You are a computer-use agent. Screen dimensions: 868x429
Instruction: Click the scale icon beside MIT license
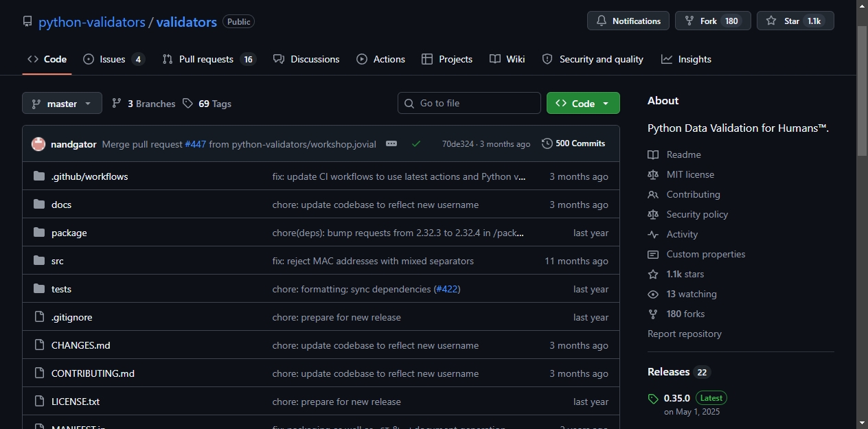(x=653, y=174)
